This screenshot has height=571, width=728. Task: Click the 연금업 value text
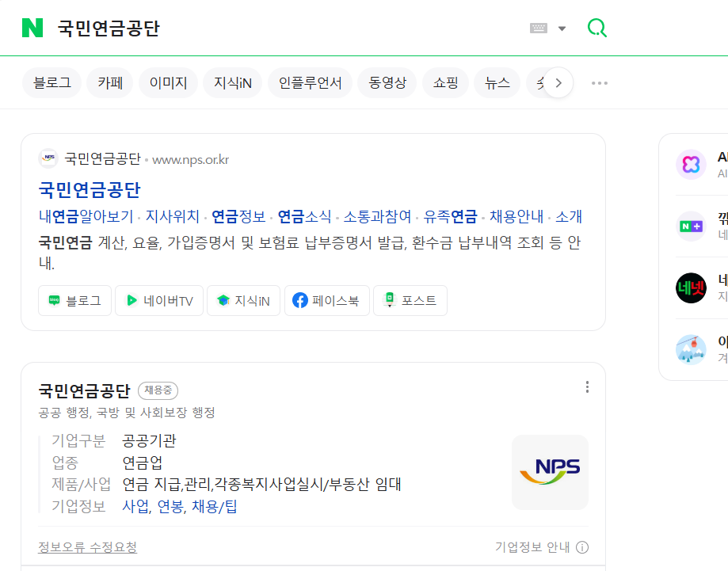pos(143,463)
